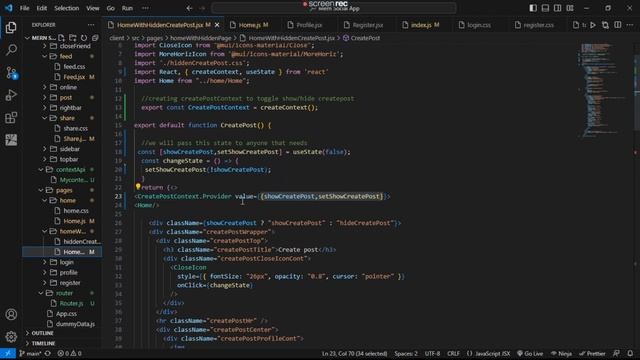Go back using the navigation arrow

189,8
